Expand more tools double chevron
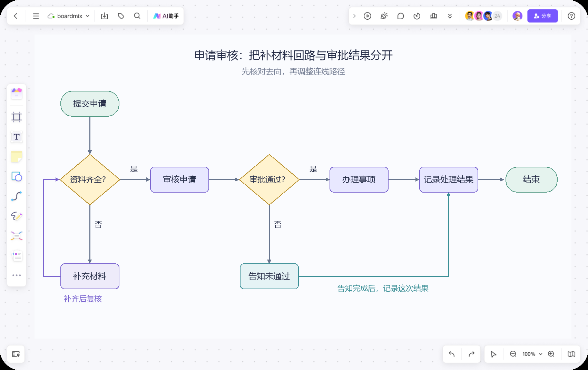Image resolution: width=588 pixels, height=370 pixels. [x=450, y=16]
